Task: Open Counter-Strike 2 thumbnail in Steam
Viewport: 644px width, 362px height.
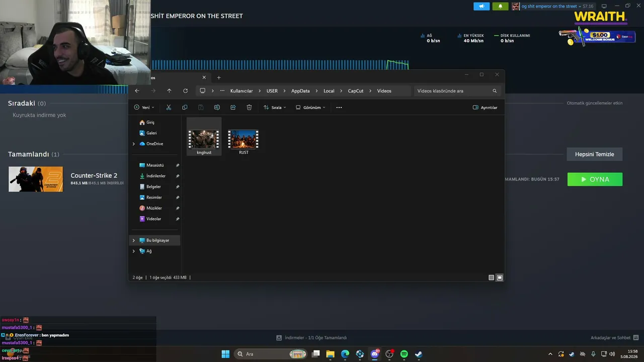Action: (x=36, y=179)
